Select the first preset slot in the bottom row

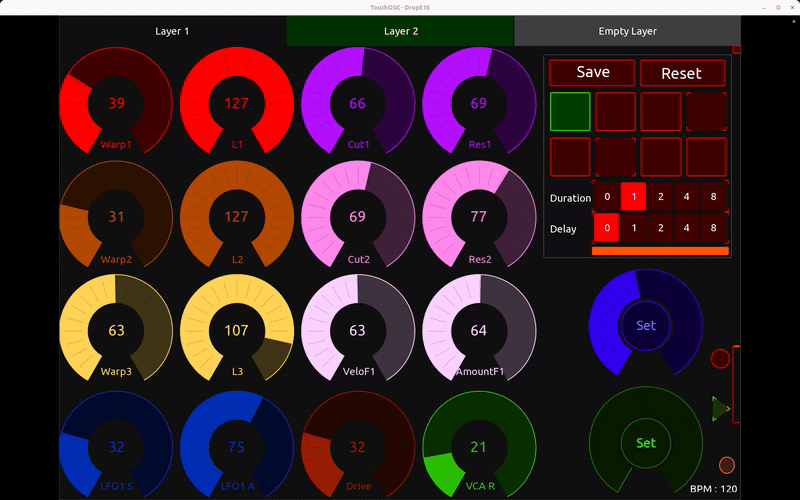[570, 157]
